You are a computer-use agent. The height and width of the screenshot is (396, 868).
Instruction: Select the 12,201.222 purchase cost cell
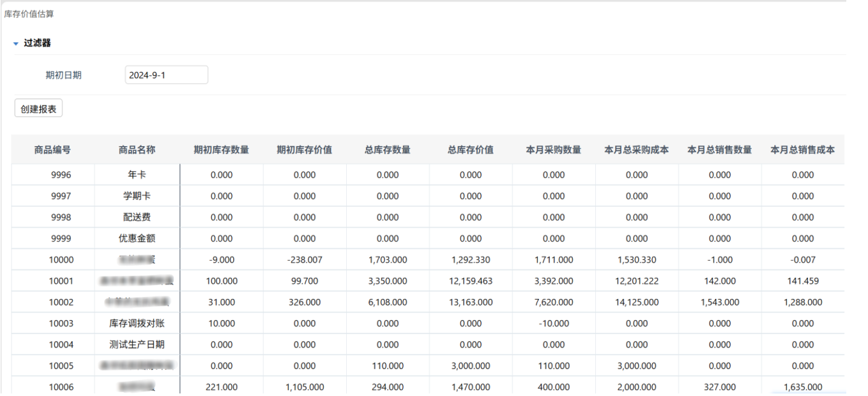coord(637,280)
